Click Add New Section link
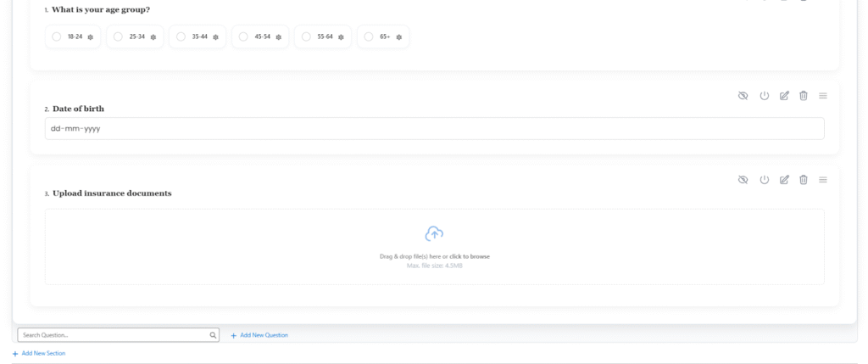This screenshot has height=364, width=868. [42, 353]
